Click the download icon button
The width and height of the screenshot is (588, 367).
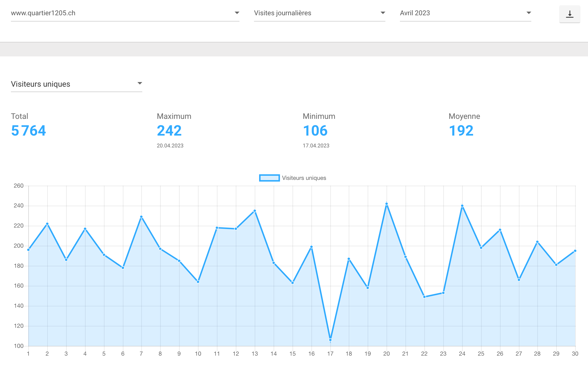(x=570, y=14)
